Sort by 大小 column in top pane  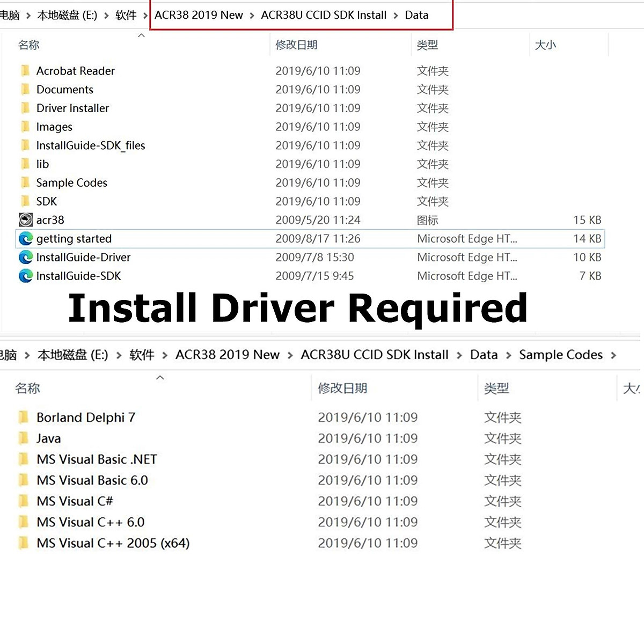(545, 45)
